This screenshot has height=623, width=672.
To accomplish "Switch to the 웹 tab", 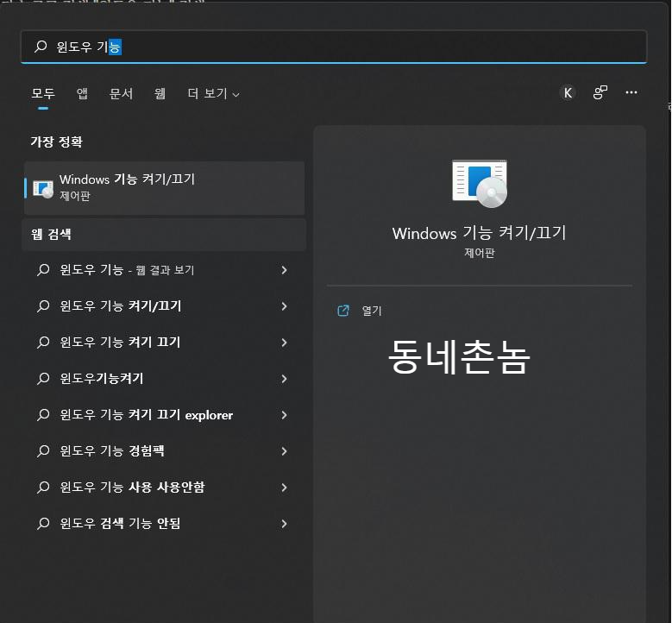I will point(160,93).
